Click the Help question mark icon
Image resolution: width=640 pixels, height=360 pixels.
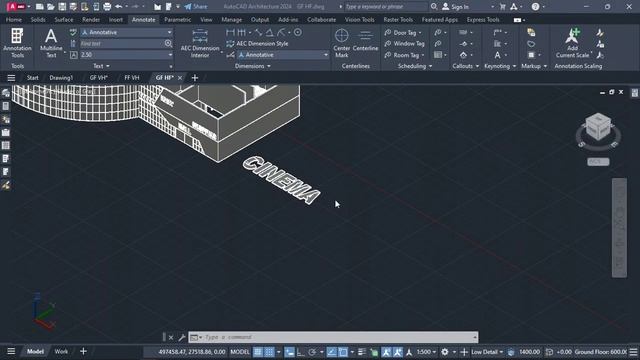click(x=536, y=7)
